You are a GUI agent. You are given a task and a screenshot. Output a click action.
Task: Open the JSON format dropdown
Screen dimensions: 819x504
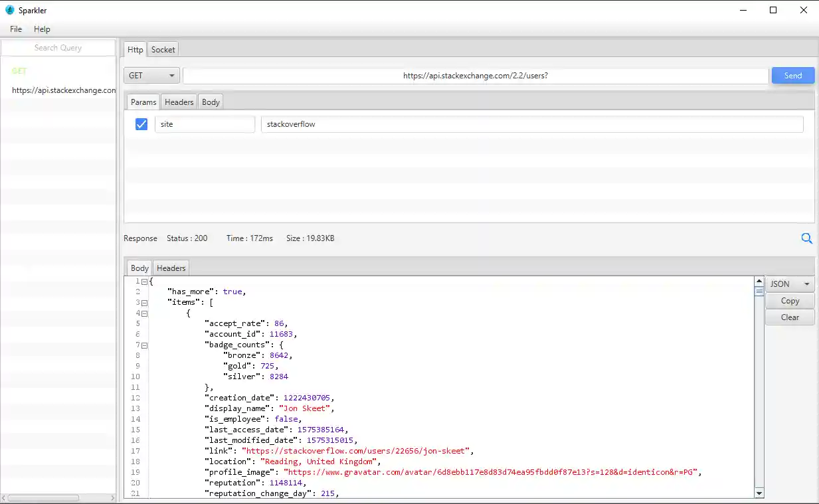coord(790,284)
